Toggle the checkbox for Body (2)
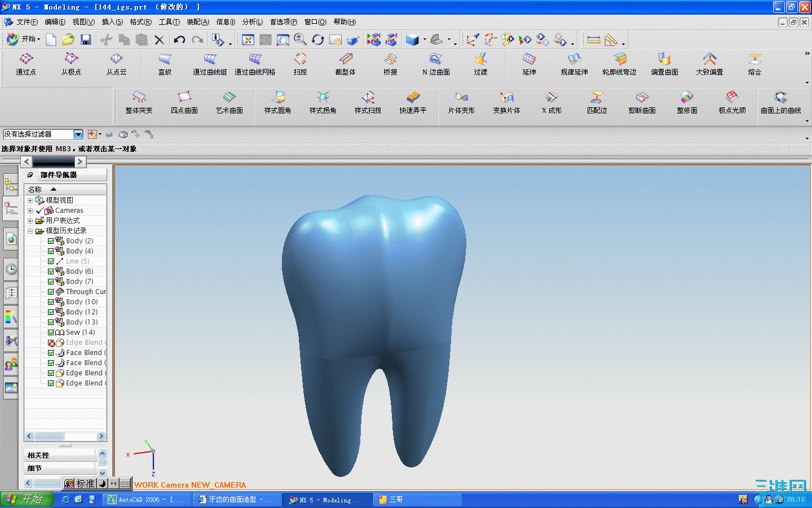The width and height of the screenshot is (812, 508). (x=51, y=241)
